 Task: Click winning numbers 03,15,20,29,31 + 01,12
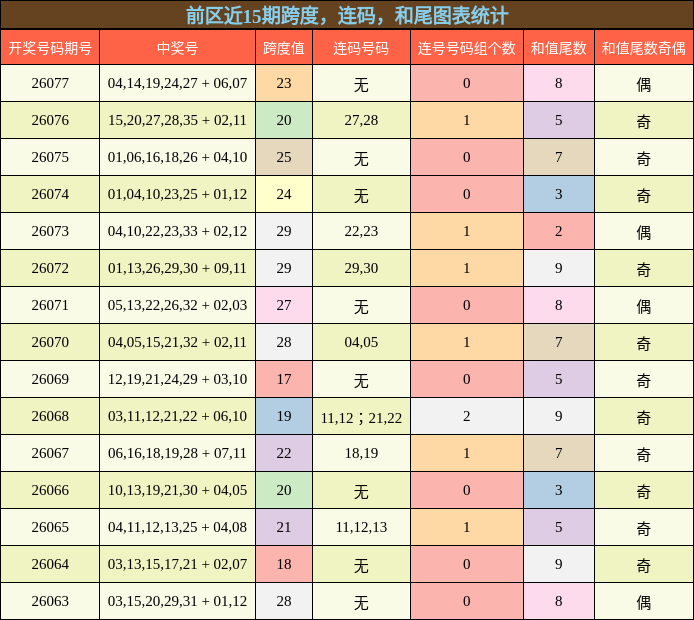click(x=177, y=601)
